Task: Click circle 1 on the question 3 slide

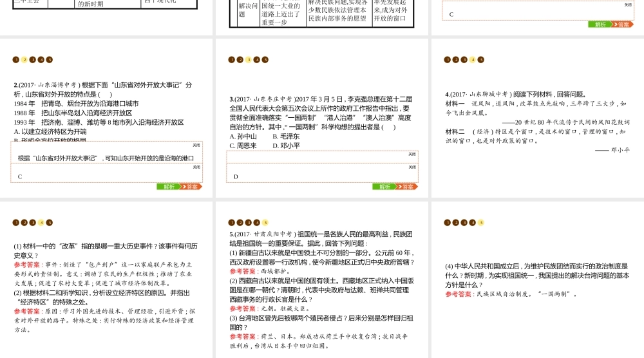Action: click(232, 60)
